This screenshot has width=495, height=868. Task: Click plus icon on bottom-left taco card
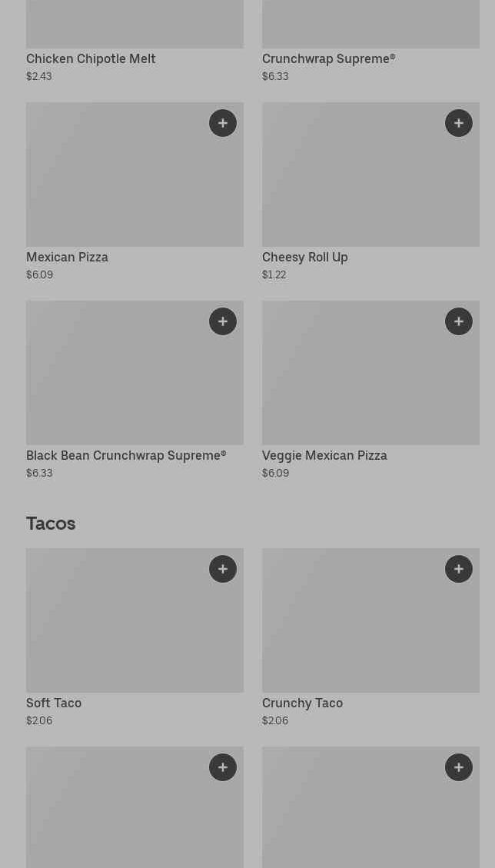click(223, 767)
